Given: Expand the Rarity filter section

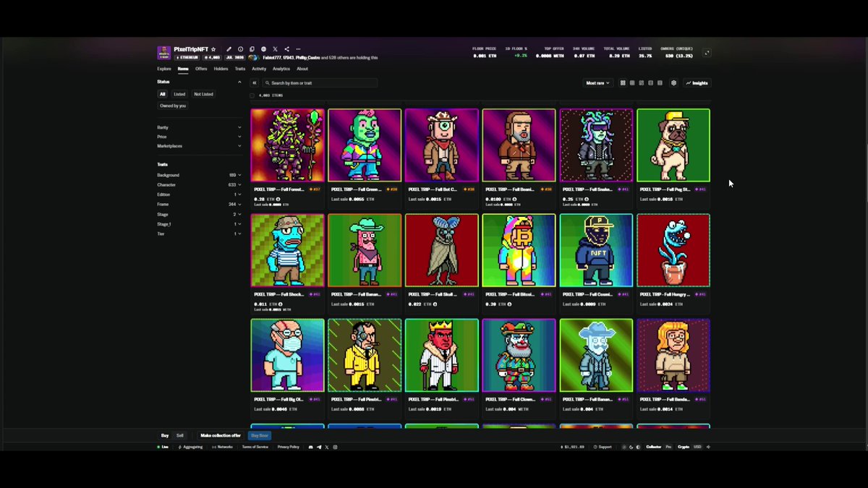Looking at the screenshot, I should 199,127.
